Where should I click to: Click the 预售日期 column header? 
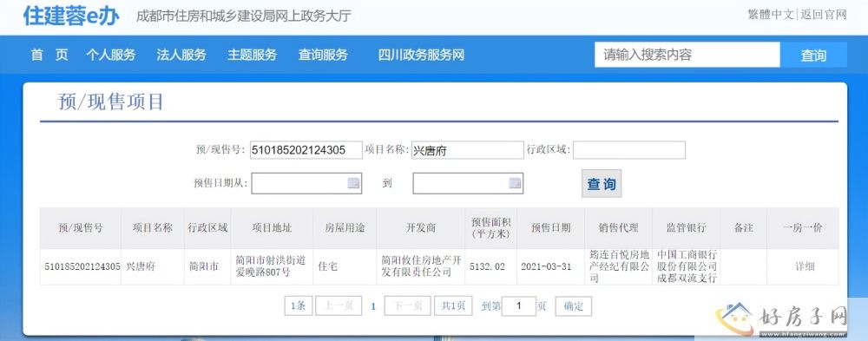pos(551,228)
